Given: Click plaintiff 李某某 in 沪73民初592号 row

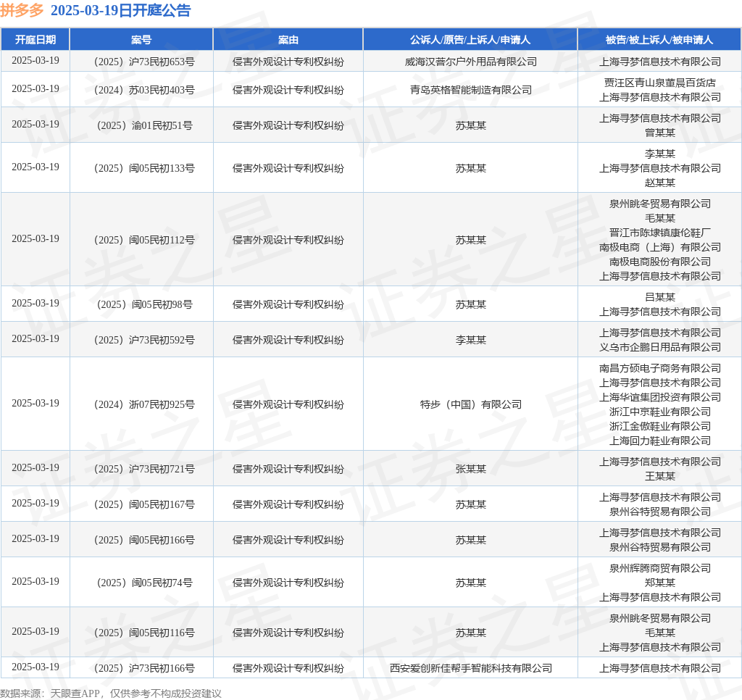Looking at the screenshot, I should pos(471,340).
